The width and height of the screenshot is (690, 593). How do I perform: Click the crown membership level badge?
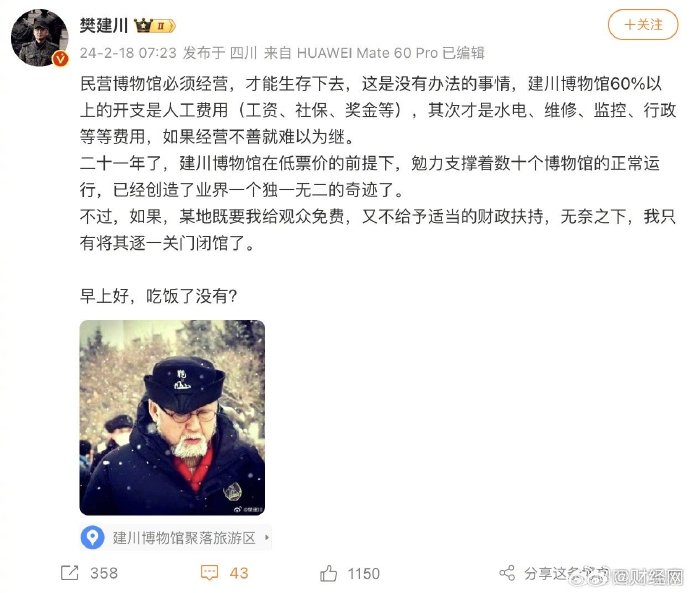[154, 26]
